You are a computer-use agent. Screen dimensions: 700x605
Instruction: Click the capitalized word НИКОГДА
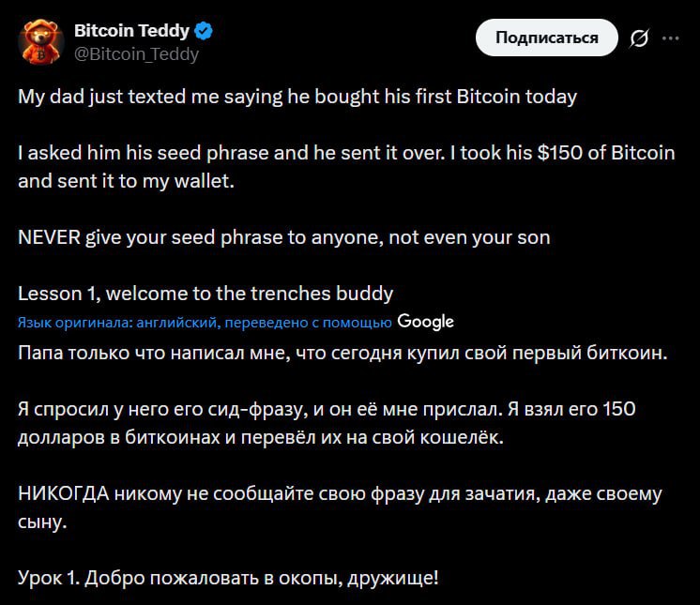coord(63,493)
